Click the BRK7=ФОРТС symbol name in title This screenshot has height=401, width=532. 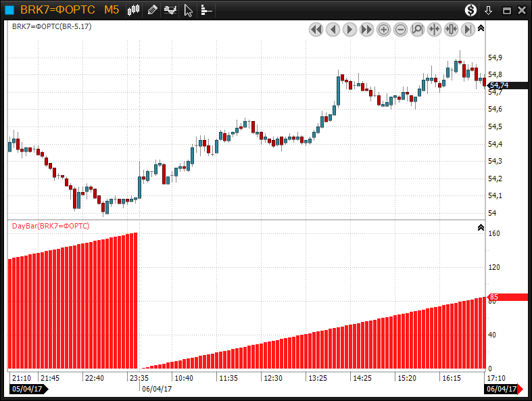point(57,10)
